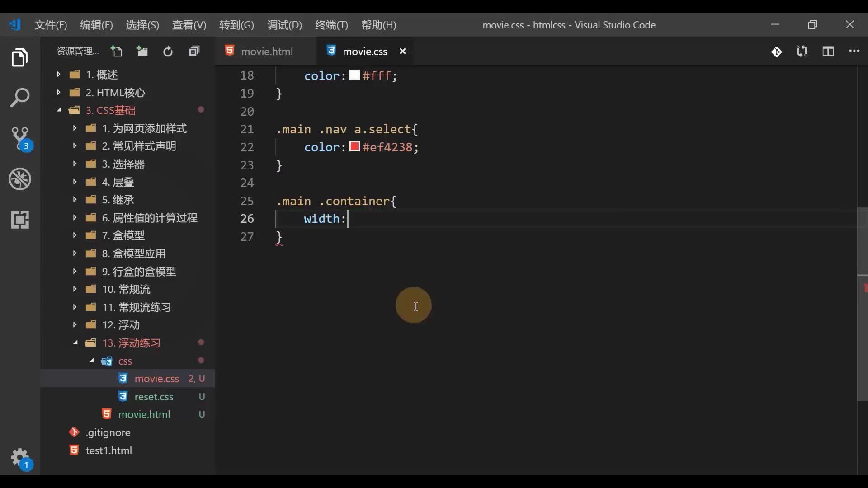The image size is (868, 488).
Task: Open the 查看(V) menu
Action: (189, 25)
